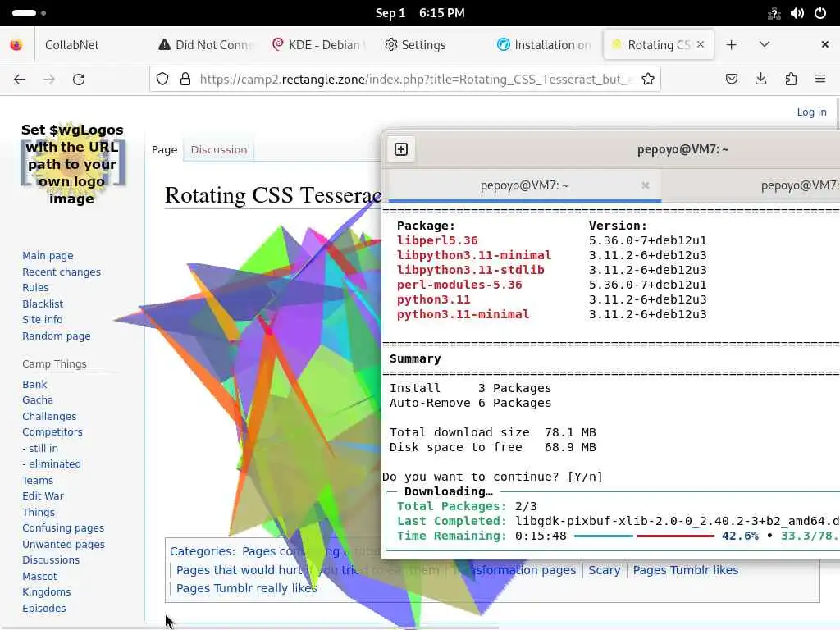Open Pages Tumblr likes category
This screenshot has width=840, height=630.
[x=686, y=570]
